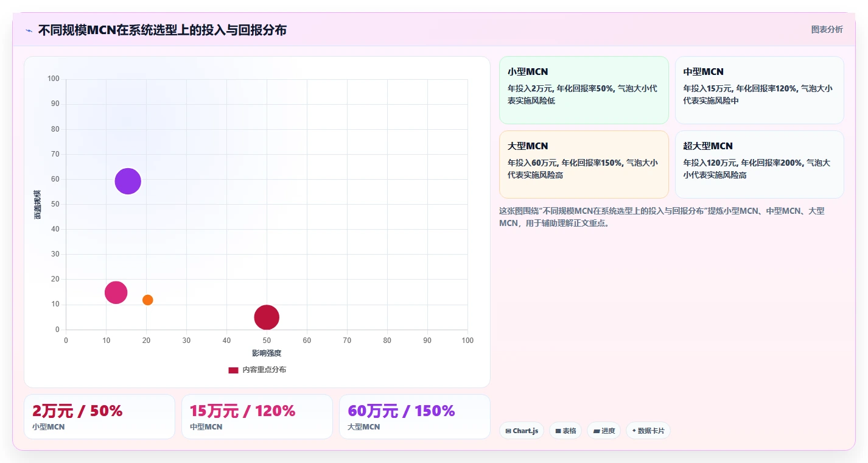Click the lightning icon beside the chart title
This screenshot has height=463, width=868.
[x=29, y=30]
